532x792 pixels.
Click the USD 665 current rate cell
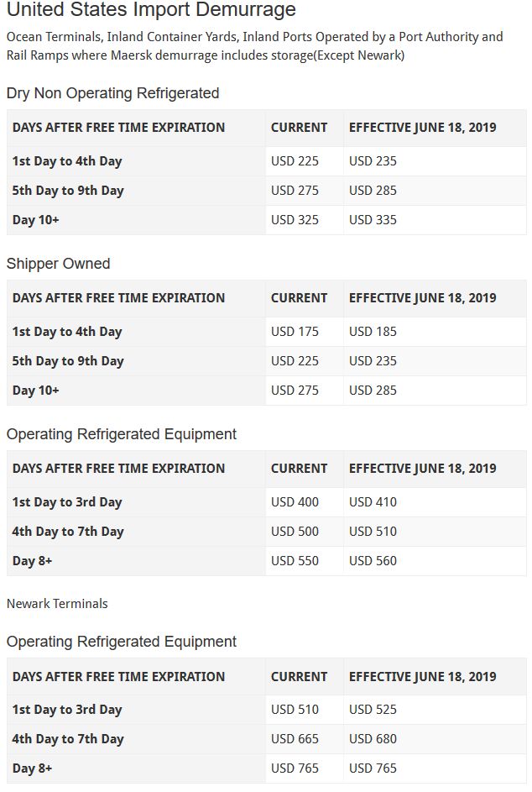click(295, 739)
